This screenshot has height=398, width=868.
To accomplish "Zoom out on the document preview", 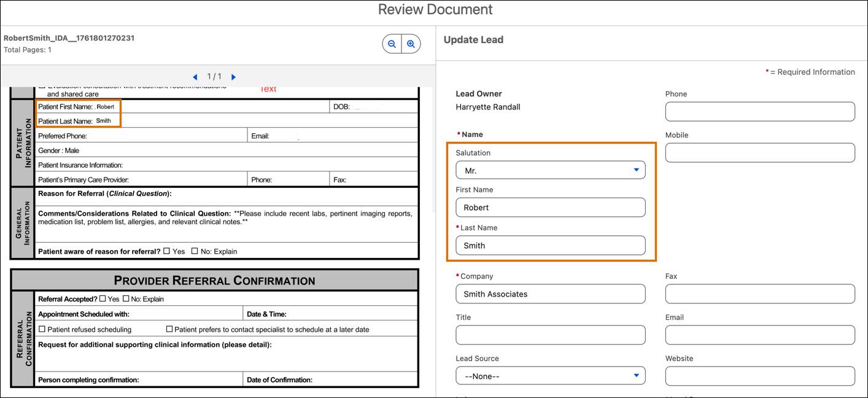I will click(392, 44).
